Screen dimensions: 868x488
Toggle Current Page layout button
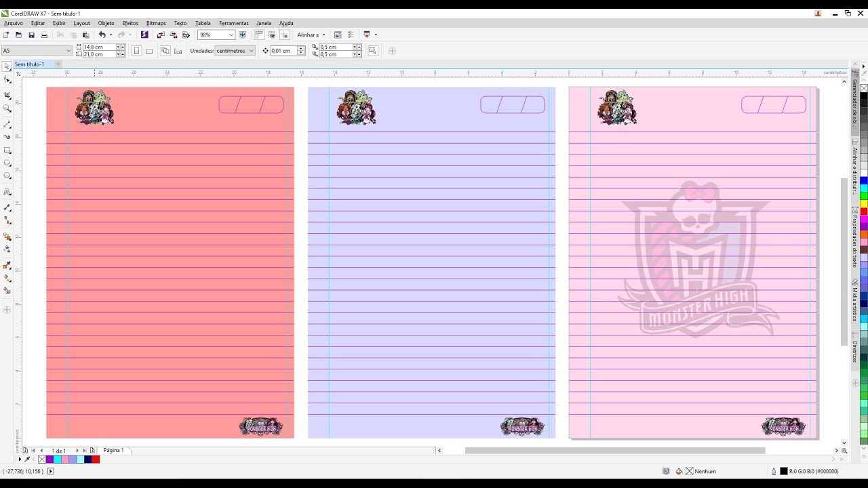(x=178, y=50)
